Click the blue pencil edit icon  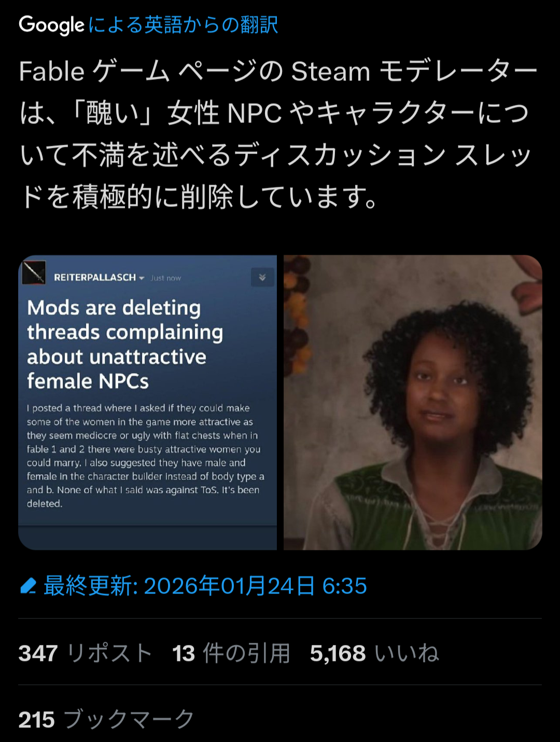coord(28,586)
